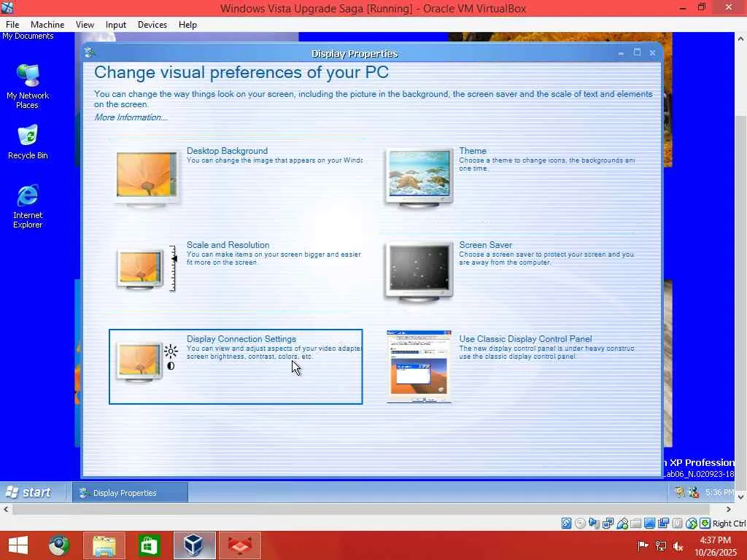The image size is (747, 560).
Task: Click the VirtualBox USB devices status icon
Action: point(622,524)
